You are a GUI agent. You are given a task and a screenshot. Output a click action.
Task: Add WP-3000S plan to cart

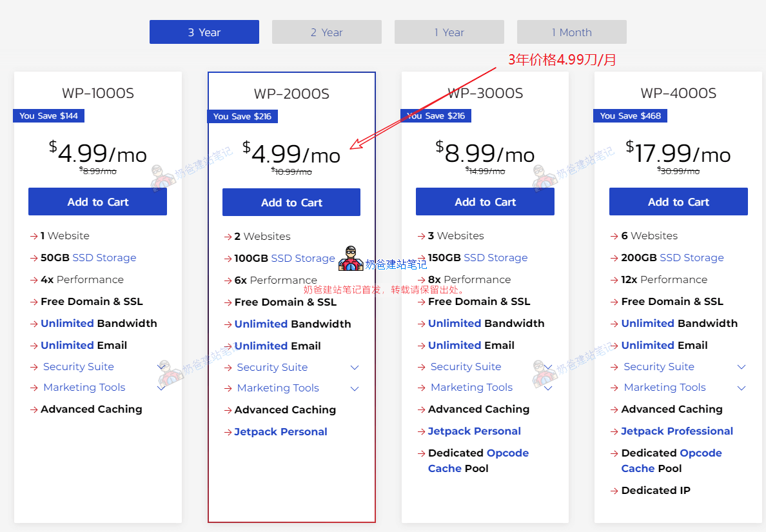pyautogui.click(x=485, y=202)
